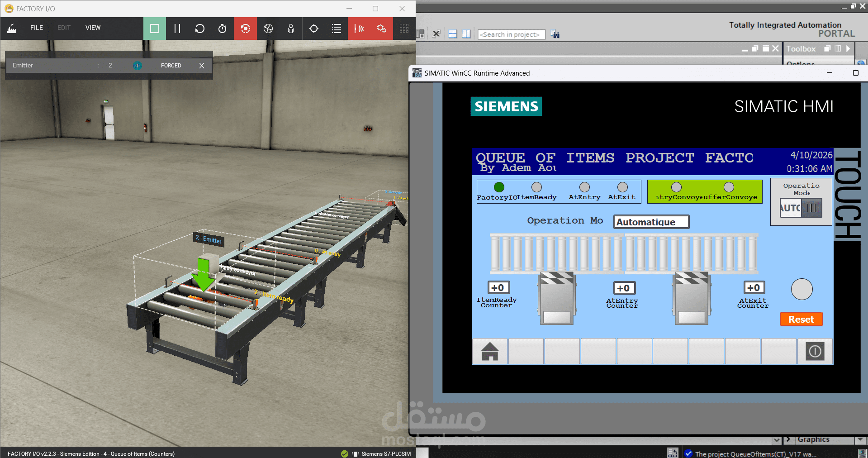Click the project status message in TIA Portal
Viewport: 868px width, 458px height.
pyautogui.click(x=756, y=454)
